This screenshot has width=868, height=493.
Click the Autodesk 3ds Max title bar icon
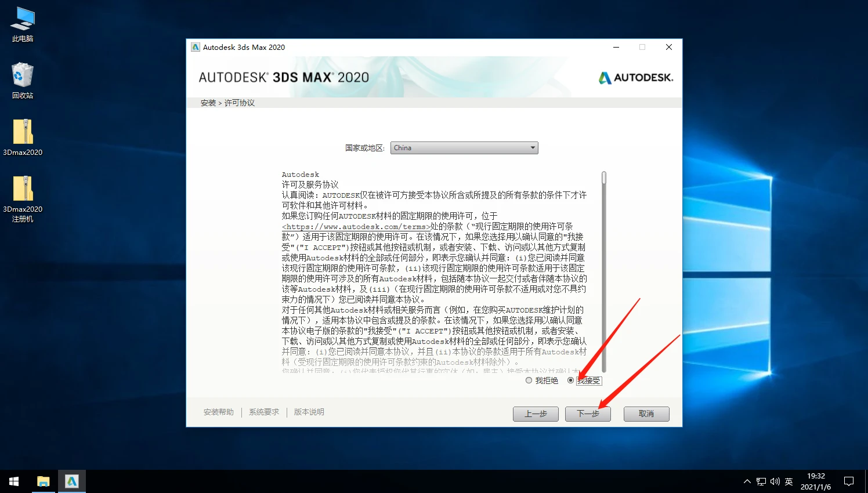pyautogui.click(x=196, y=47)
